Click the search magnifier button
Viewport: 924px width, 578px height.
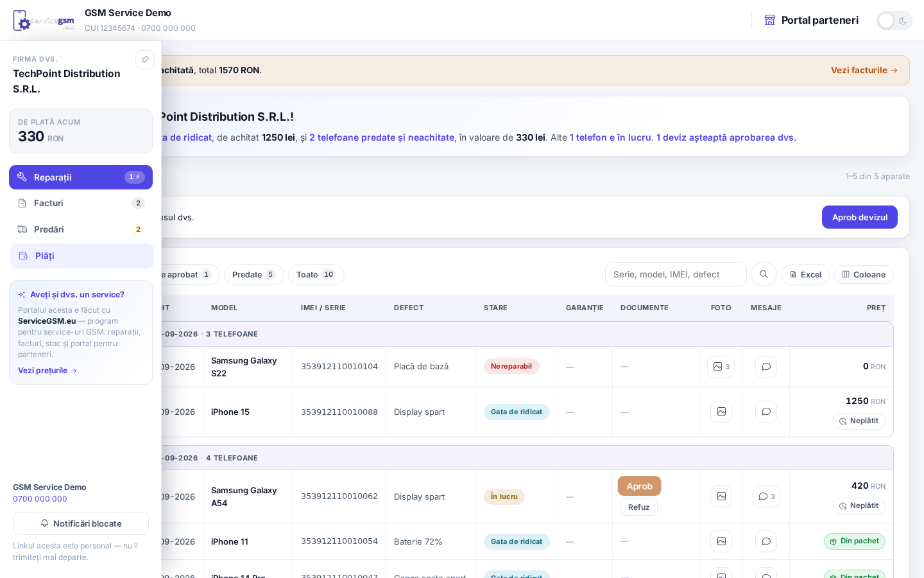[x=764, y=274]
